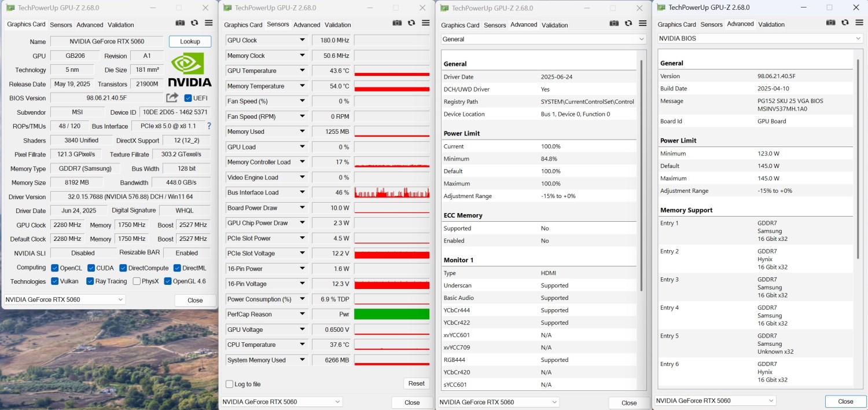Switch to Validation tab in first window

click(x=120, y=25)
